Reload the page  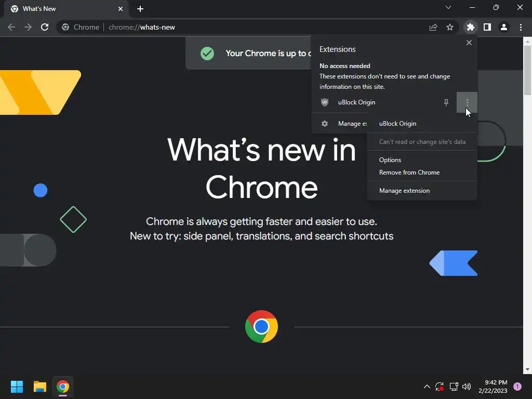point(45,27)
